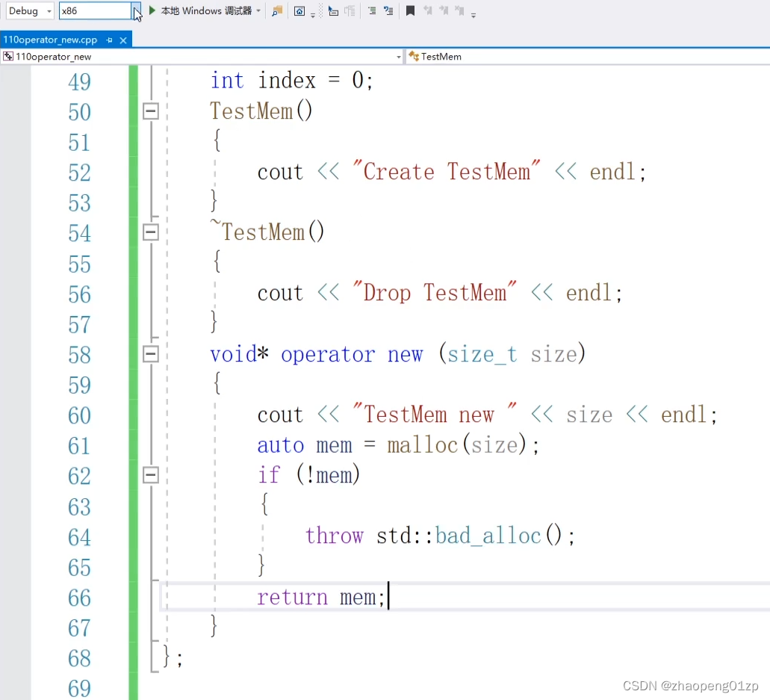
Task: Close the 110operator_new.cpp tab
Action: tap(123, 40)
